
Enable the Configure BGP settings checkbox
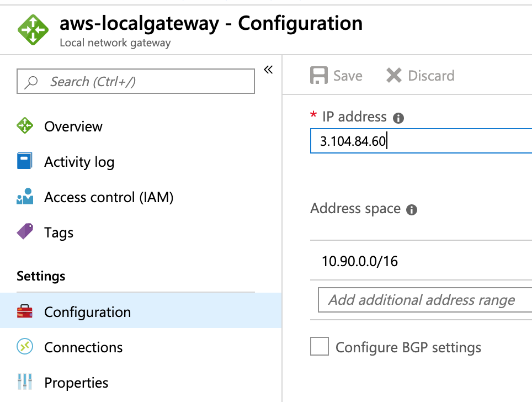pos(320,346)
